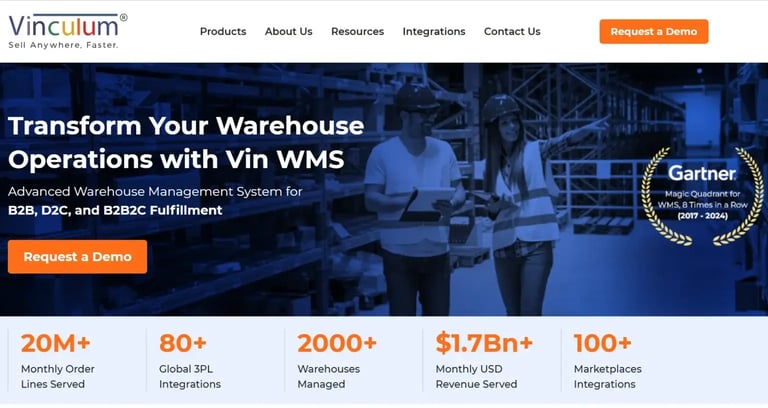Select the 2000+ Warehouses Managed stat
Image resolution: width=768 pixels, height=408 pixels.
click(336, 362)
